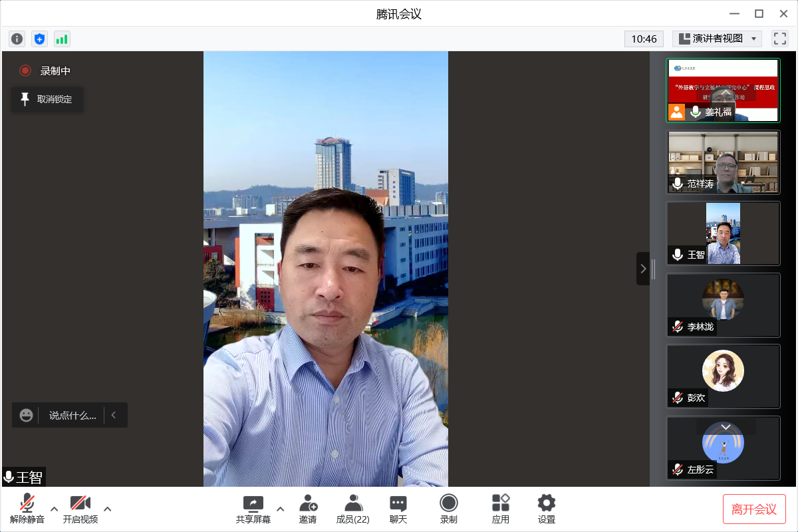Open Members (成员) list
The width and height of the screenshot is (798, 532).
[x=352, y=509]
